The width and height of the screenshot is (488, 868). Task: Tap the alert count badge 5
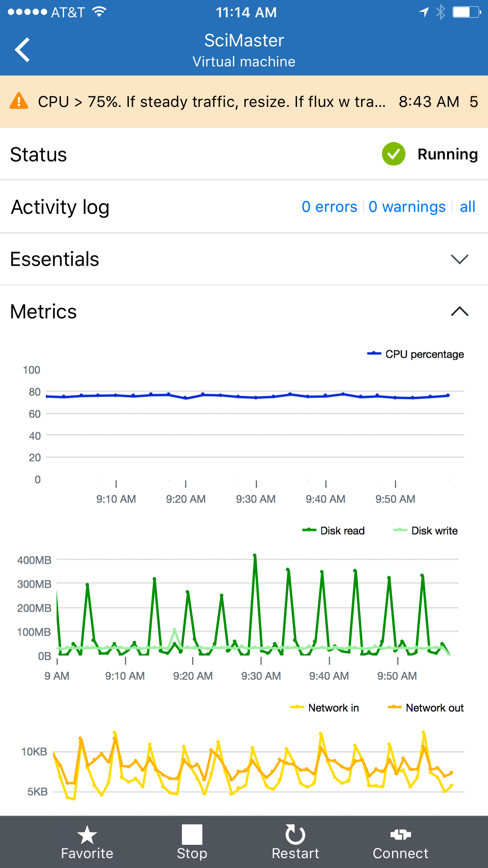474,102
